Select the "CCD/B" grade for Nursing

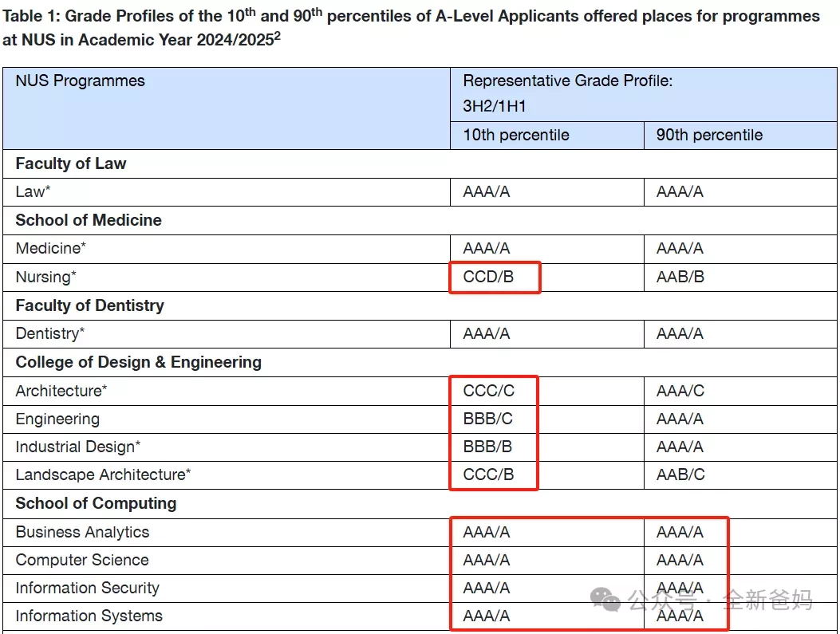tap(488, 277)
